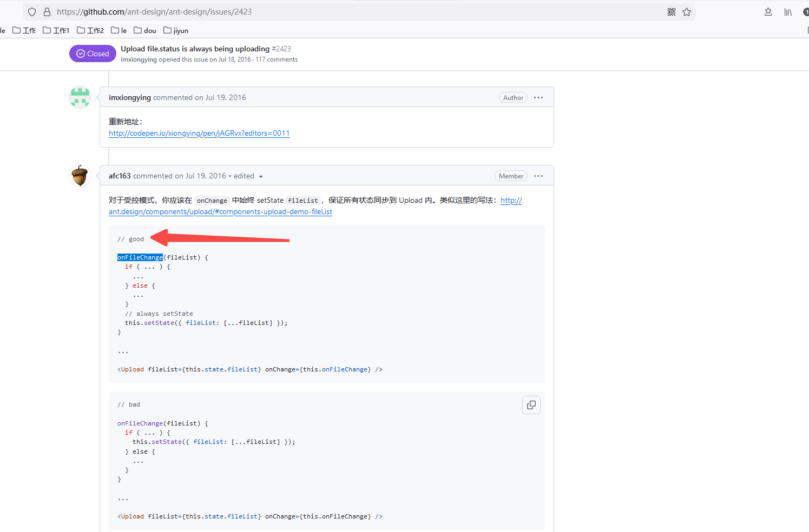The width and height of the screenshot is (809, 532).
Task: Click the issue title about Upload file.status
Action: click(195, 48)
